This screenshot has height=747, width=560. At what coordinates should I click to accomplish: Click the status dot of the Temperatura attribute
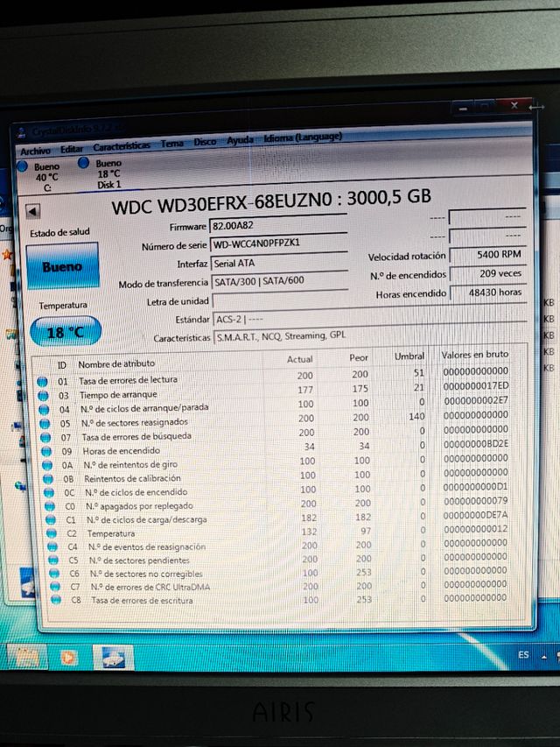[x=52, y=533]
